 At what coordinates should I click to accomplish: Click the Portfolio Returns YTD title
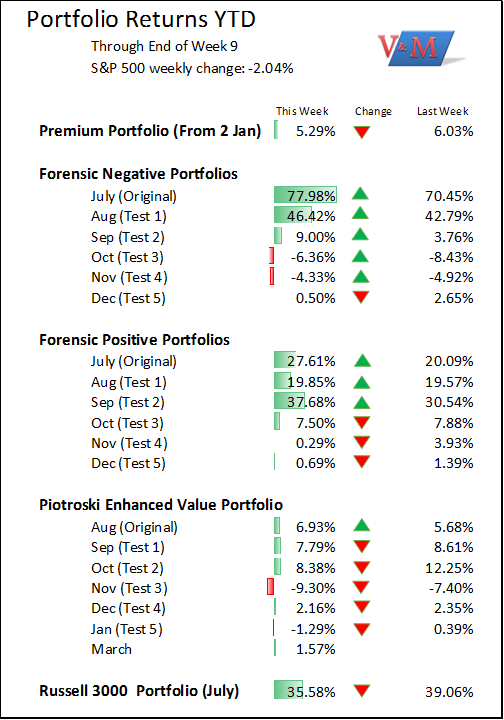tap(141, 19)
